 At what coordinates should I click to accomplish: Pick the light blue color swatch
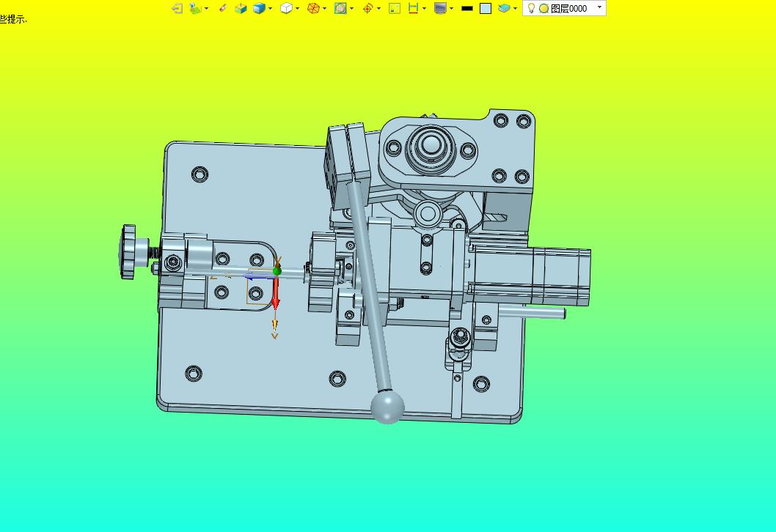coord(486,8)
